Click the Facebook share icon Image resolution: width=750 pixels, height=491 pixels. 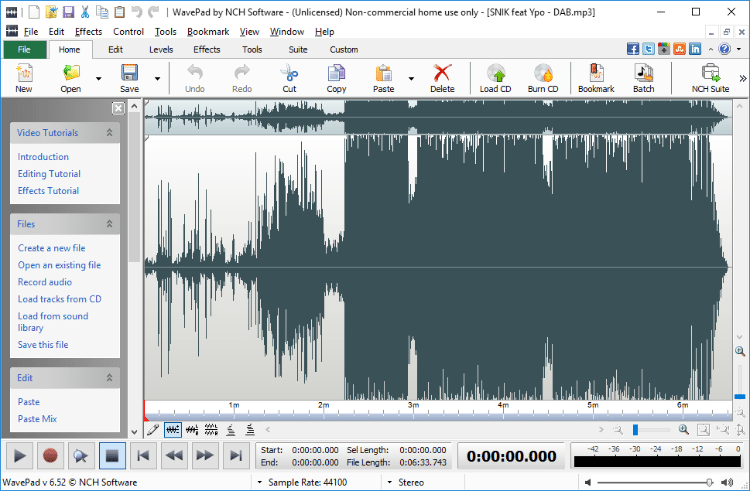tap(633, 49)
